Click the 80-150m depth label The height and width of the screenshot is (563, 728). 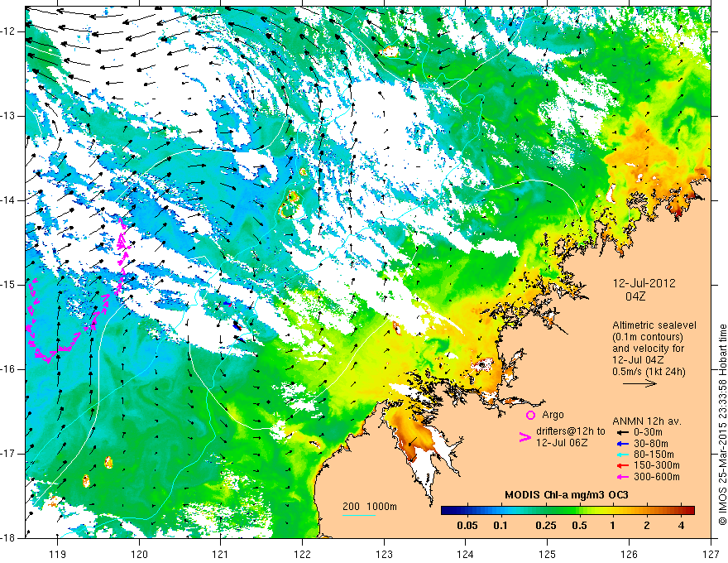[x=654, y=455]
